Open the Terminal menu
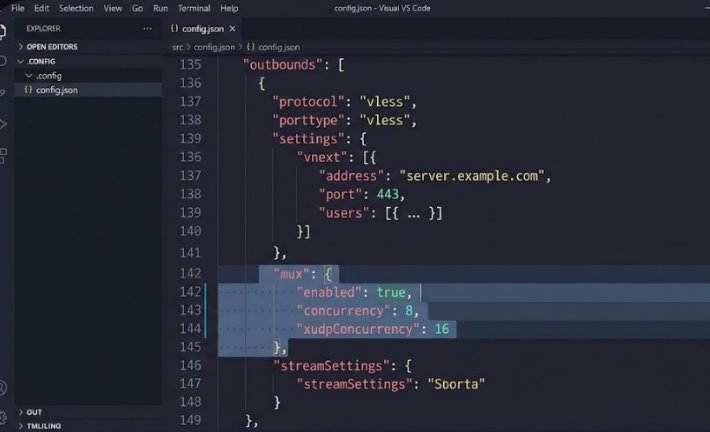The width and height of the screenshot is (710, 432). click(194, 8)
